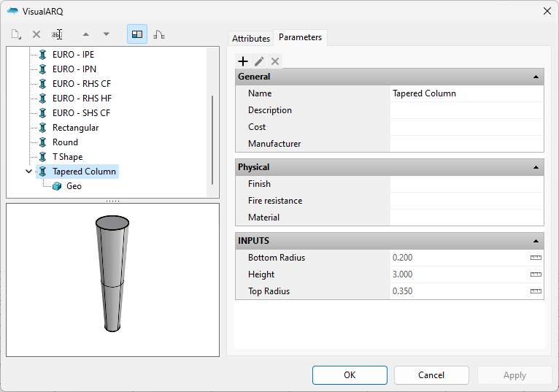Click the Cancel button
This screenshot has width=559, height=392.
click(431, 375)
